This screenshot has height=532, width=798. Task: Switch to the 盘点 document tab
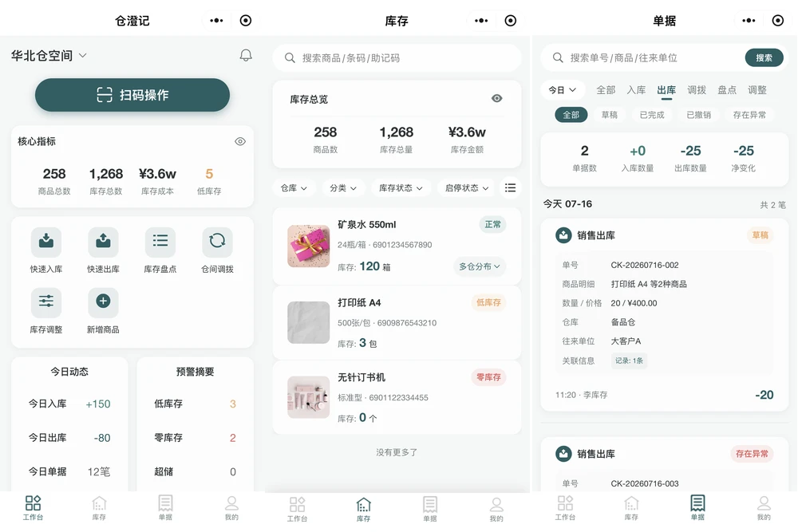pos(727,90)
